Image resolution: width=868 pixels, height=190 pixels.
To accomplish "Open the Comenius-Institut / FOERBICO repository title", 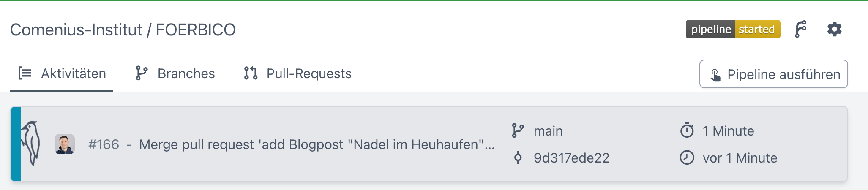I will 123,30.
